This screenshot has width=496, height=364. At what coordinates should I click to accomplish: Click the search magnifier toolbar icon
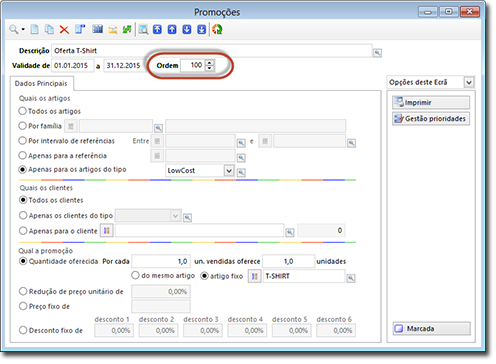[x=14, y=30]
